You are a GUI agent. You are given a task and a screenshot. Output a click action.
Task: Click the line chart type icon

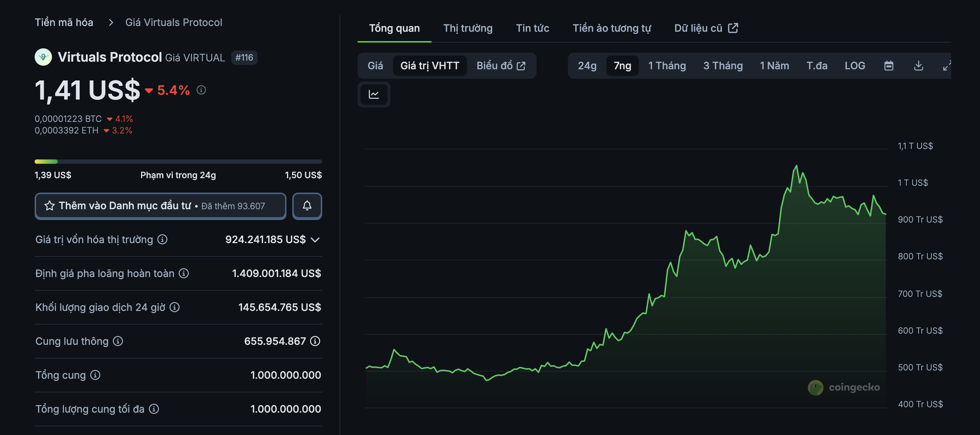[373, 94]
